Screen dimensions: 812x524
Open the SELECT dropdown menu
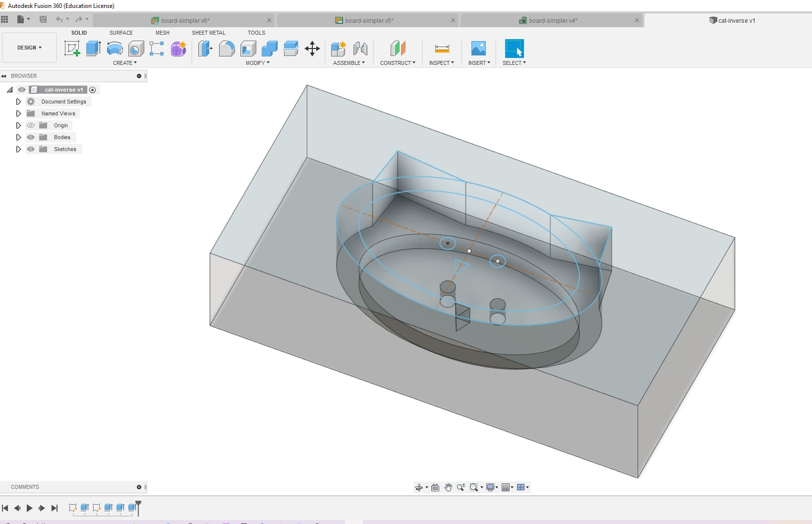(x=514, y=63)
